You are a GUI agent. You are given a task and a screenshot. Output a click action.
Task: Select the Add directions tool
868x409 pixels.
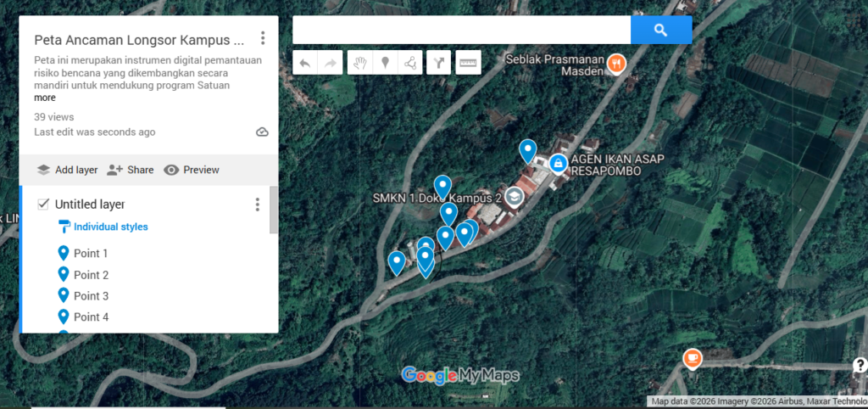(438, 63)
